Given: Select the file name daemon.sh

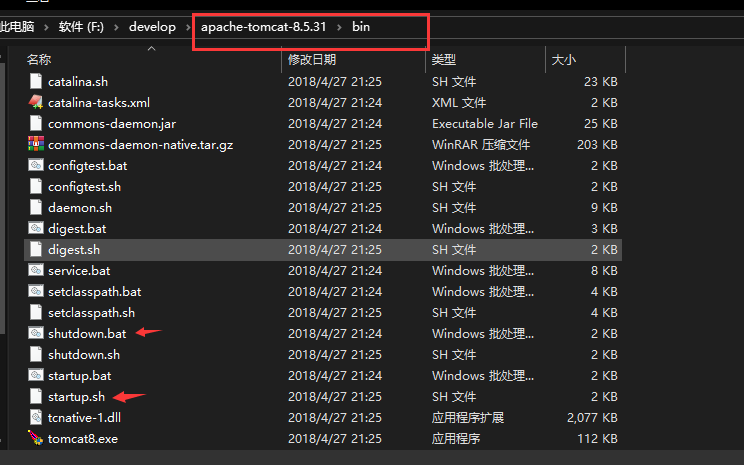Looking at the screenshot, I should 80,207.
